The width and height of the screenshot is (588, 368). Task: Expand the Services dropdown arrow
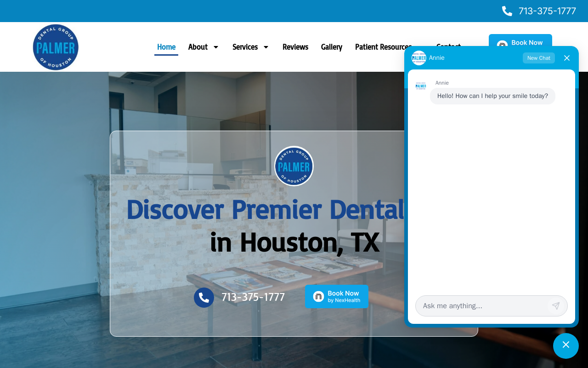(x=266, y=47)
